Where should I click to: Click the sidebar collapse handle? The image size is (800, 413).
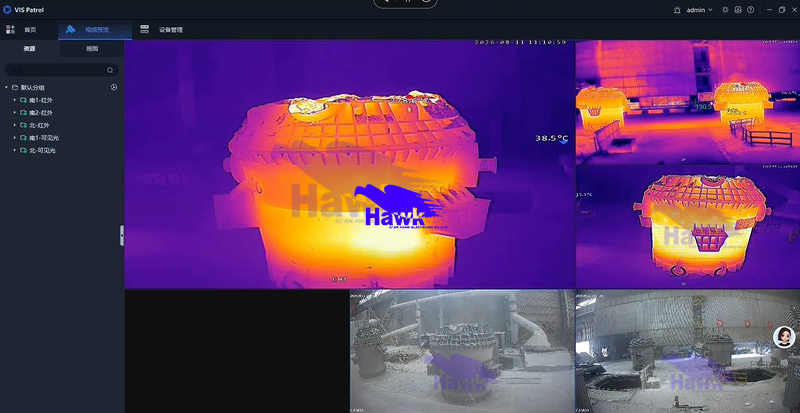122,235
